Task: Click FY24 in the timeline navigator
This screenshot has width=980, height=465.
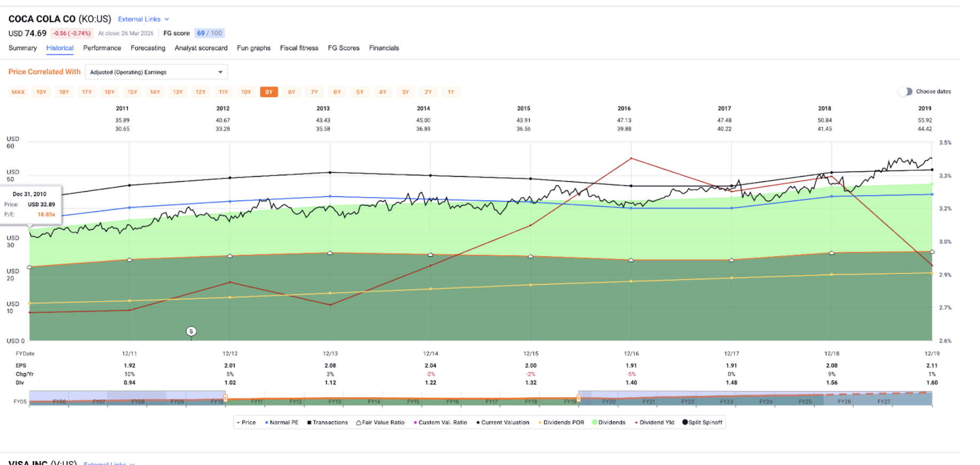Action: [x=766, y=401]
